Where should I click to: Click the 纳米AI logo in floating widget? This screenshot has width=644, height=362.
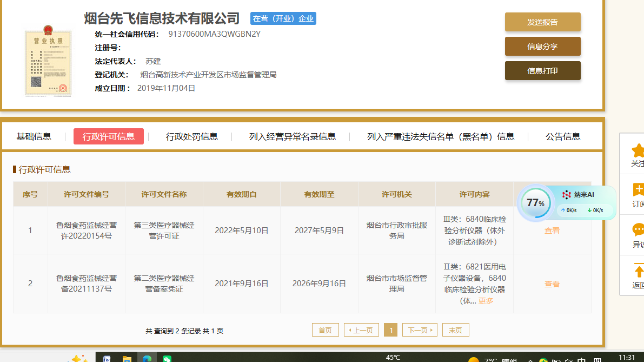(567, 195)
